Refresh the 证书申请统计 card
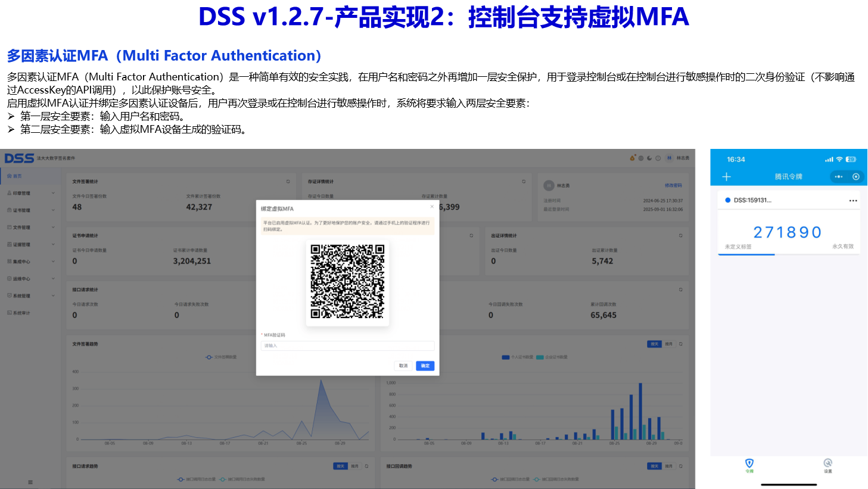The width and height of the screenshot is (868, 489). (471, 236)
